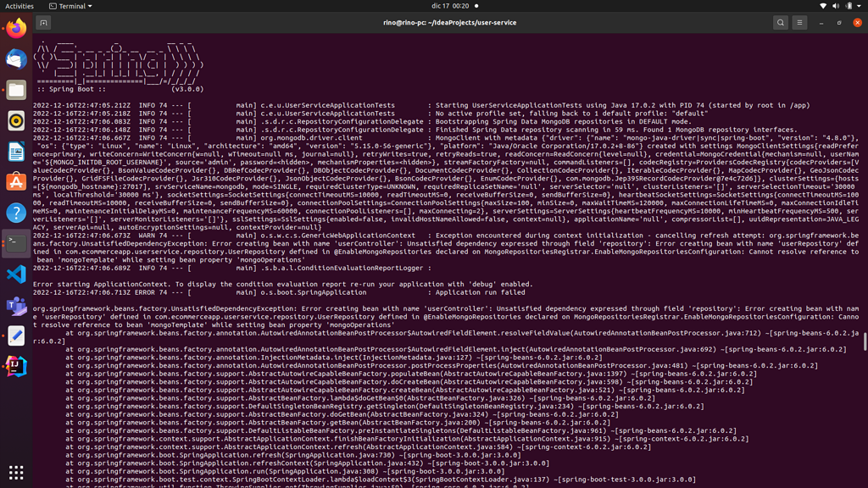The width and height of the screenshot is (868, 488).
Task: Open Thunderbird mail from the dock
Action: (x=16, y=59)
